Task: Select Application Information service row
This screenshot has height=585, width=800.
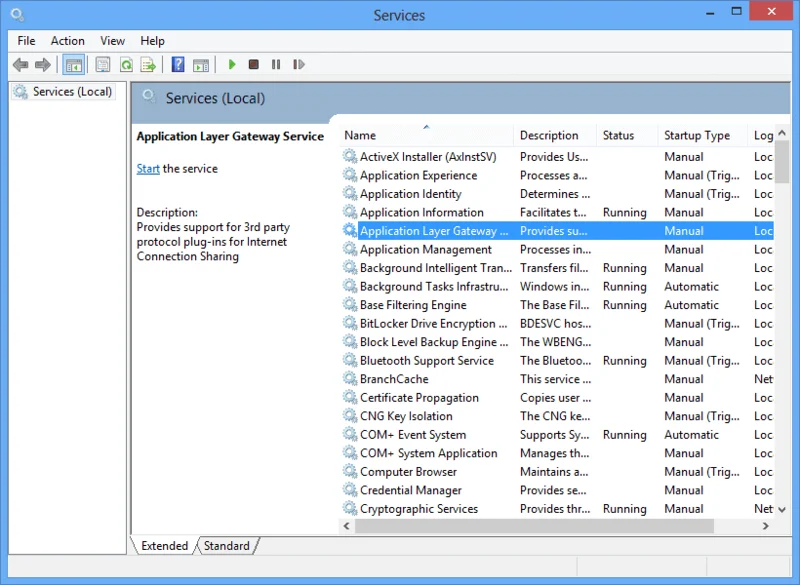Action: 557,212
